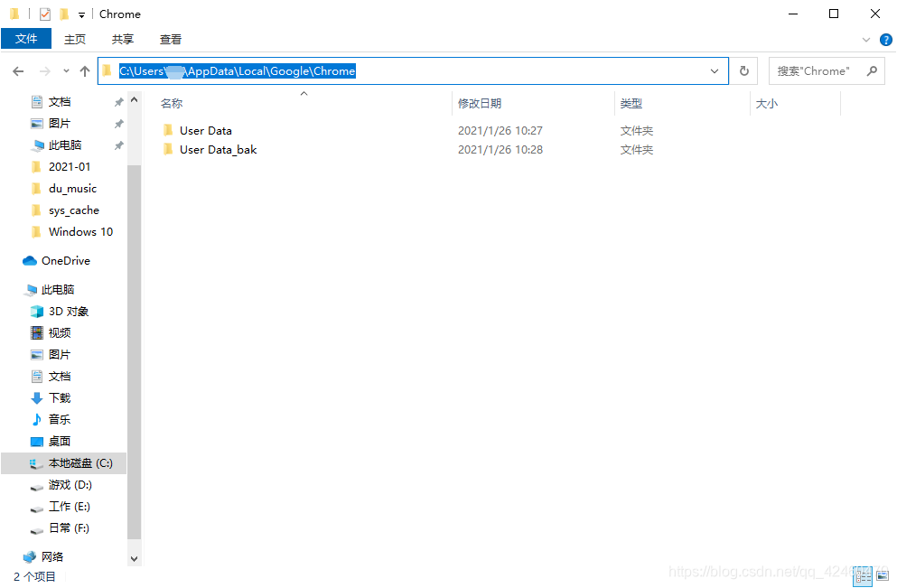Open 3D 对象 in the sidebar
The width and height of the screenshot is (897, 588).
[x=68, y=311]
